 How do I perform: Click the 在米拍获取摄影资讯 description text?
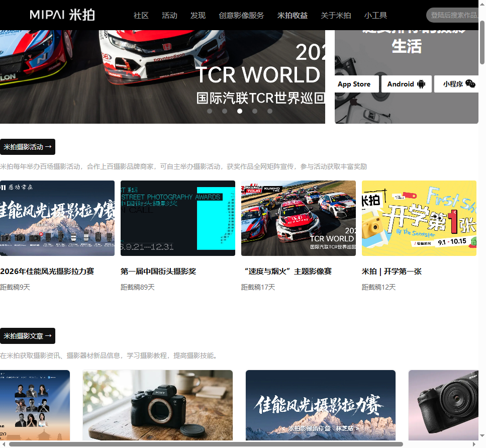[109, 355]
